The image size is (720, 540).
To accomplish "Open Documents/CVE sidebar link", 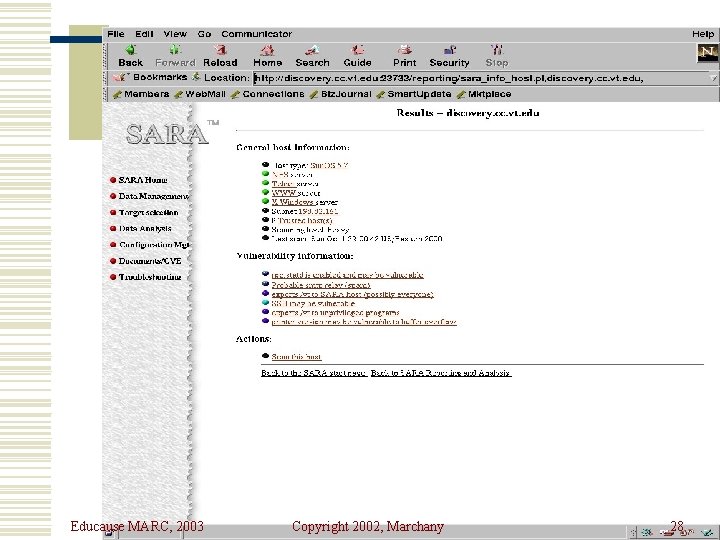I will click(150, 261).
